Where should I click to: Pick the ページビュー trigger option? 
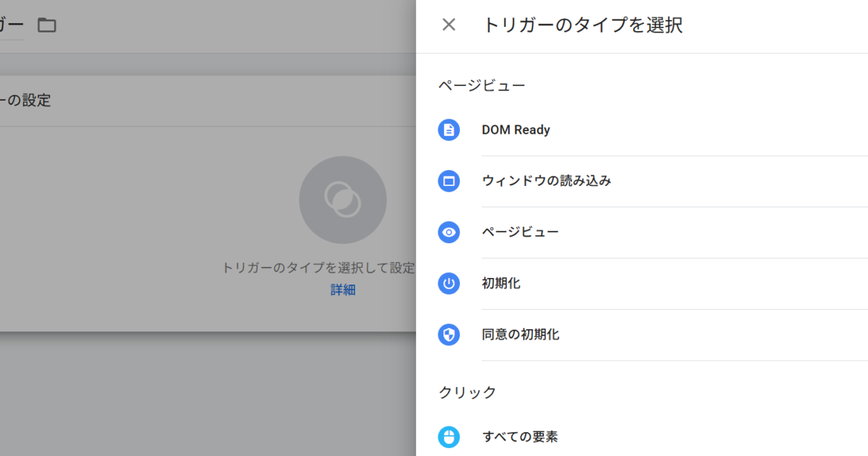520,232
